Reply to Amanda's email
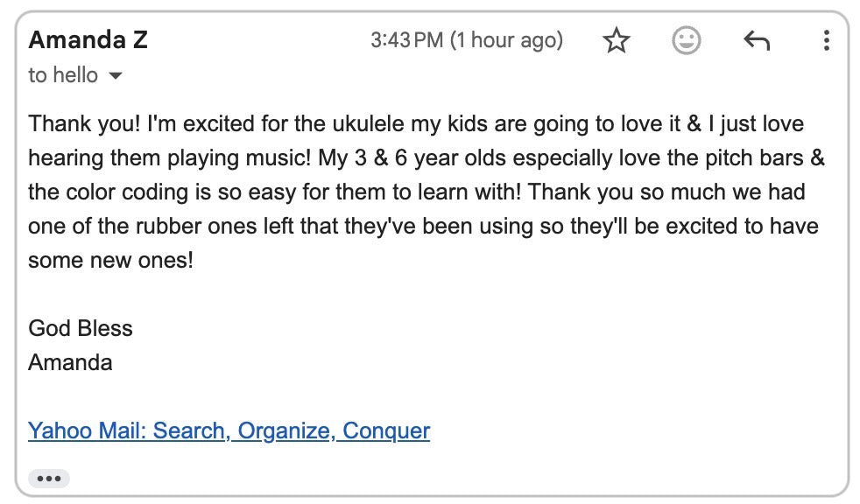 (x=756, y=40)
